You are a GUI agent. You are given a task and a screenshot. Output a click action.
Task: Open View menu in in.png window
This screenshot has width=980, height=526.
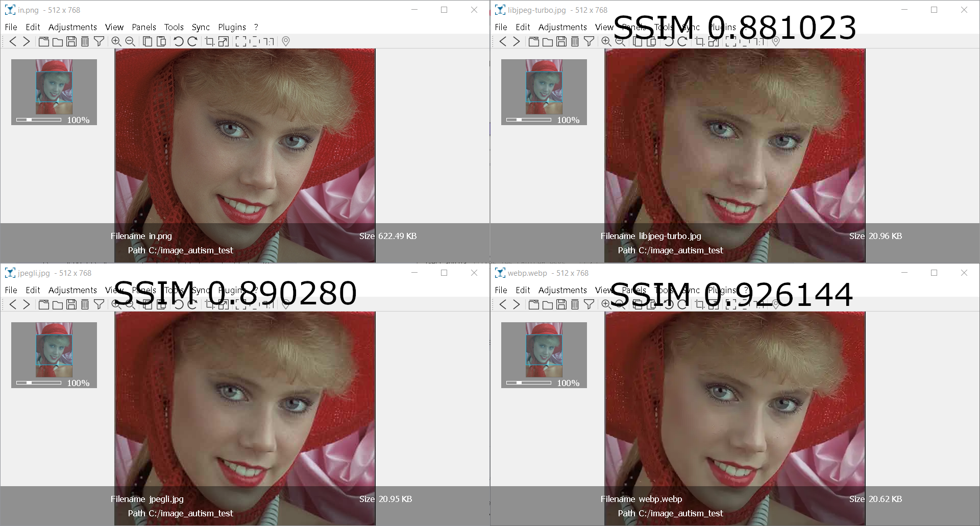tap(114, 27)
